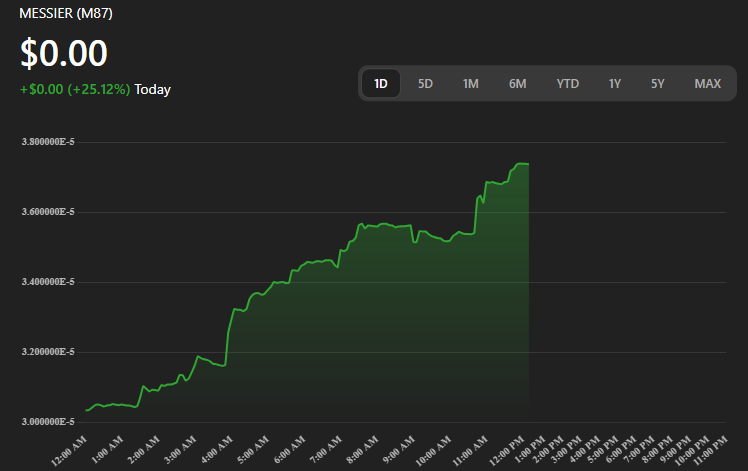The width and height of the screenshot is (748, 471).
Task: Select the YTD range tab
Action: pos(567,84)
